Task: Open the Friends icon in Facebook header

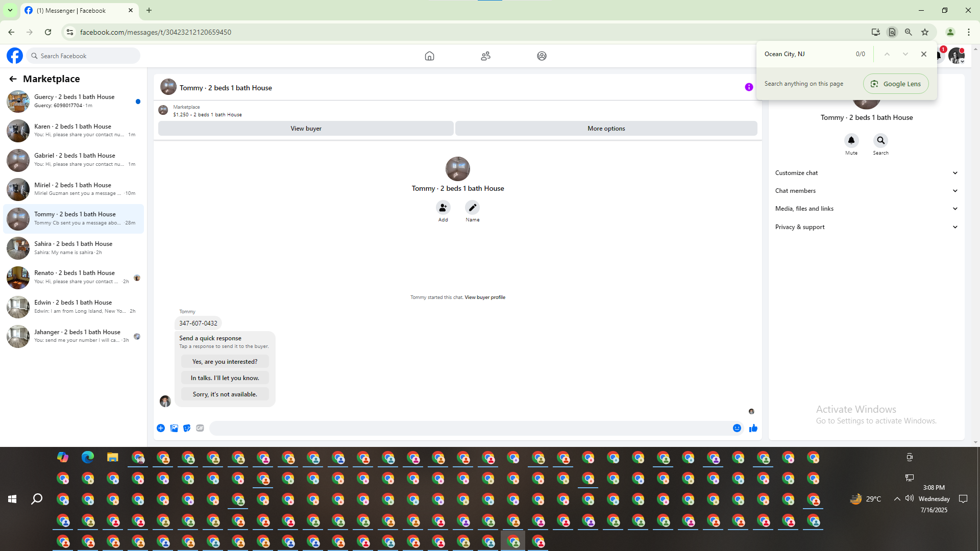Action: pos(485,56)
